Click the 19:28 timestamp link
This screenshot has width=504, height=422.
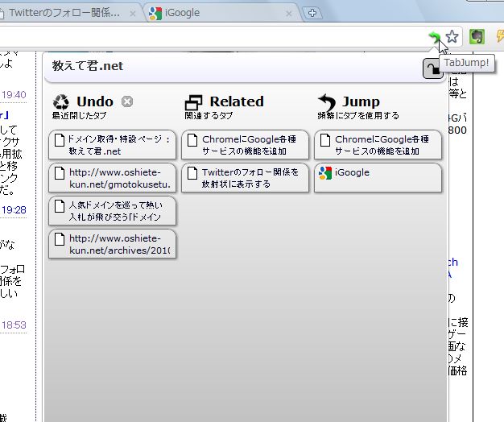click(x=14, y=210)
